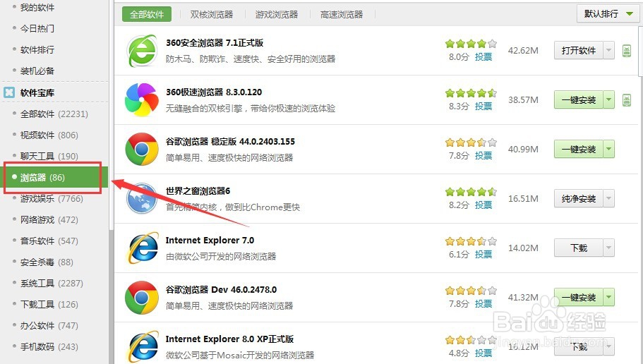643x364 pixels.
Task: Click star rating of 谷歌浏览器 Dev
Action: [x=471, y=291]
